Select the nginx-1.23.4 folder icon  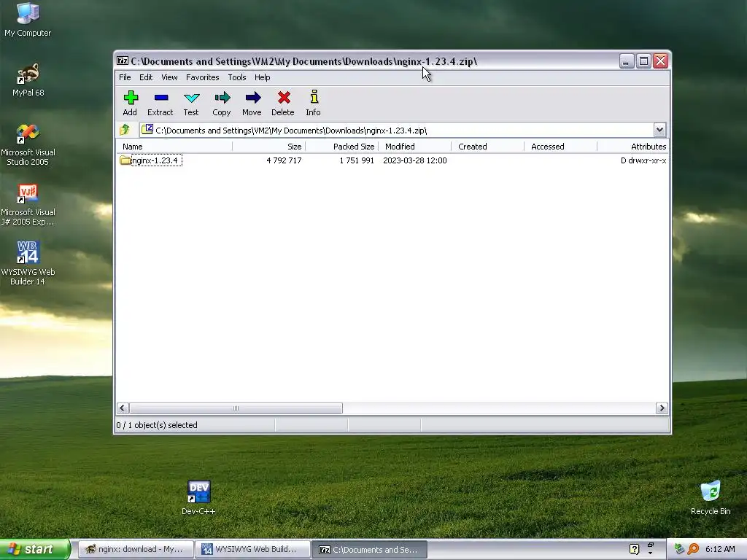pyautogui.click(x=125, y=160)
